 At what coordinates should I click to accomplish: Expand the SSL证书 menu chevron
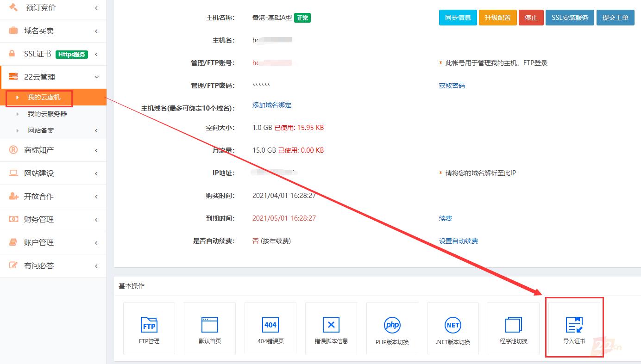[96, 54]
